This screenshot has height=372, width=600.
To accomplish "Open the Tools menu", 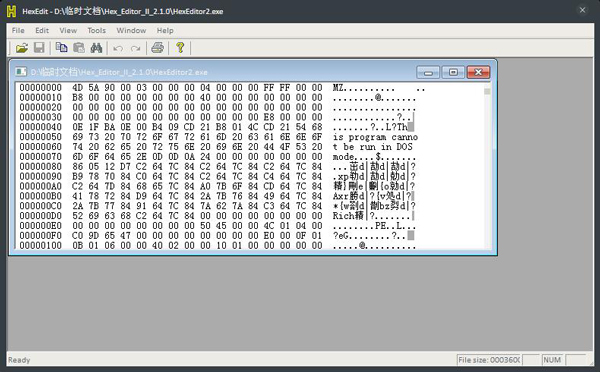I will (x=96, y=30).
